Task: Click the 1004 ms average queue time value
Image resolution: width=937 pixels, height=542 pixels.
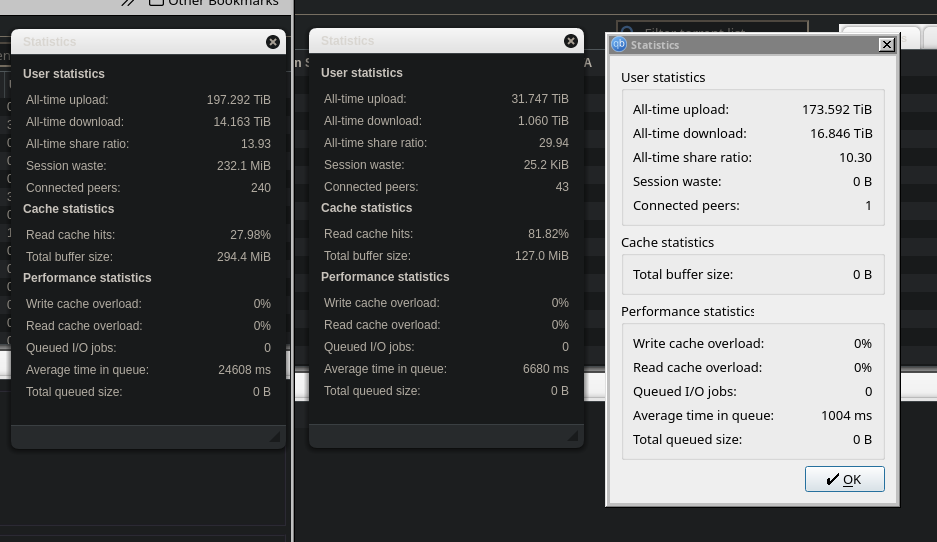Action: coord(846,415)
